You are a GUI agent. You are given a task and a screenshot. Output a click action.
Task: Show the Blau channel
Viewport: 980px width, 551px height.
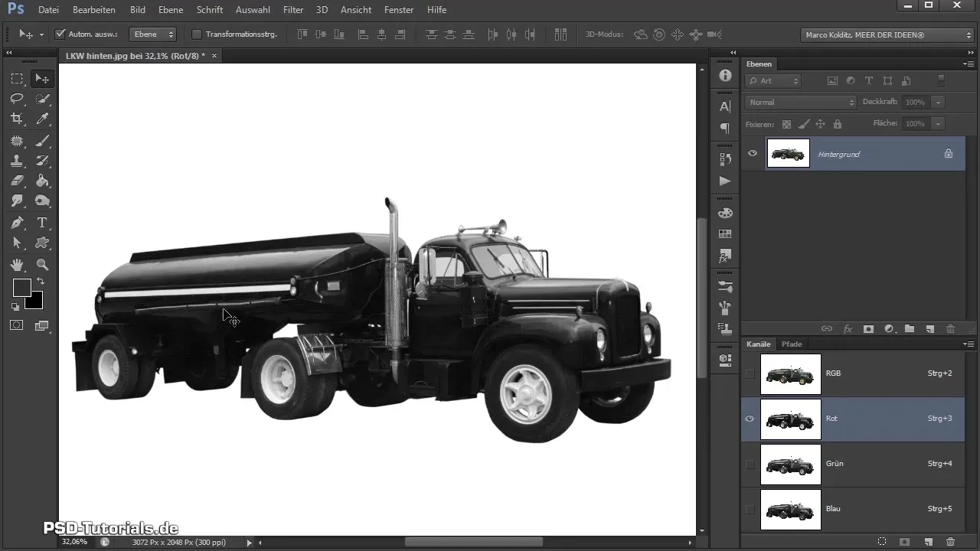point(750,509)
